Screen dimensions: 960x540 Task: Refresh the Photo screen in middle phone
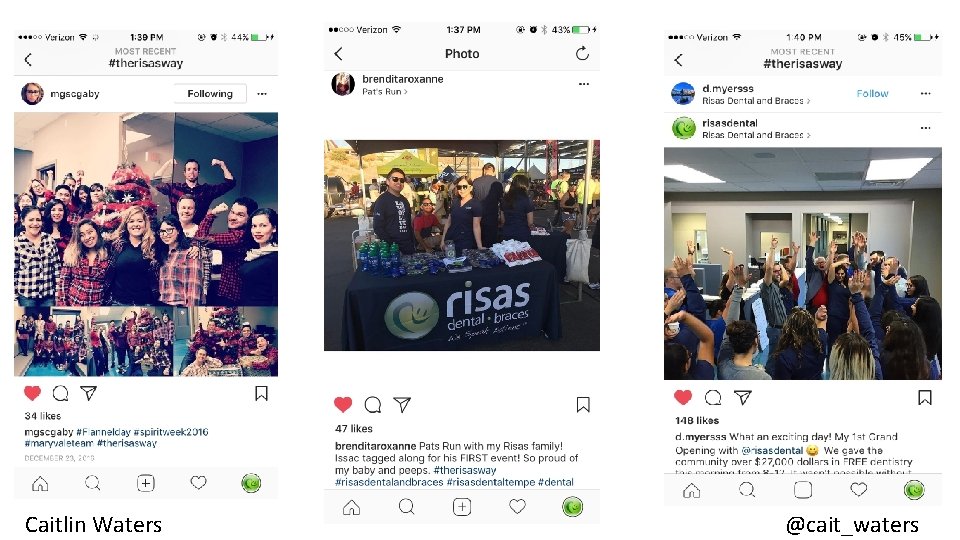pyautogui.click(x=582, y=54)
